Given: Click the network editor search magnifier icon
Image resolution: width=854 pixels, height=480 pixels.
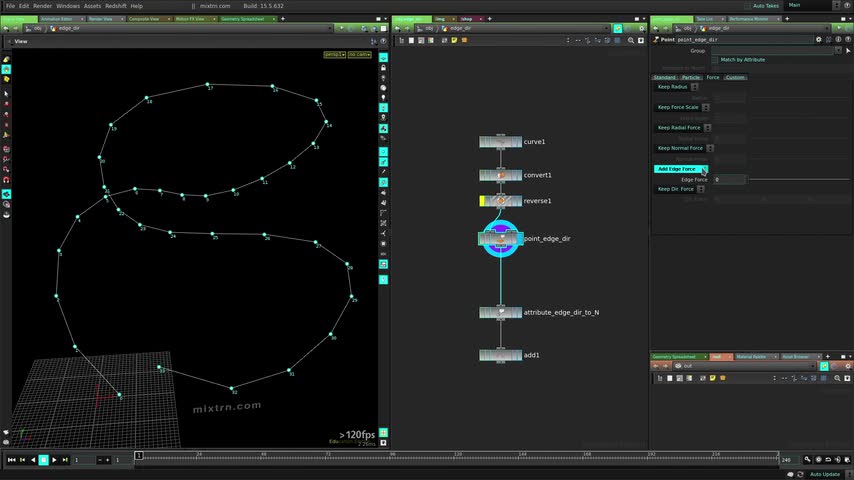Looking at the screenshot, I should click(631, 40).
